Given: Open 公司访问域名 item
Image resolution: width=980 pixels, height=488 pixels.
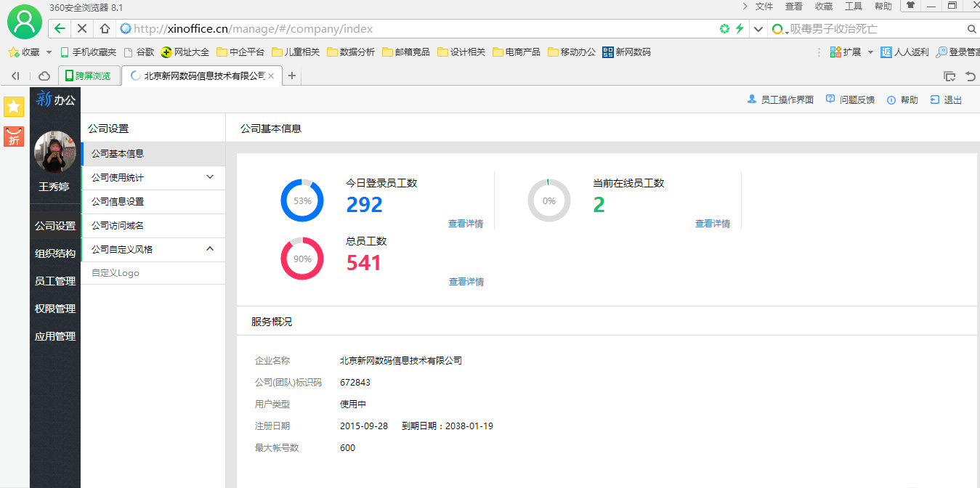Looking at the screenshot, I should click(153, 226).
